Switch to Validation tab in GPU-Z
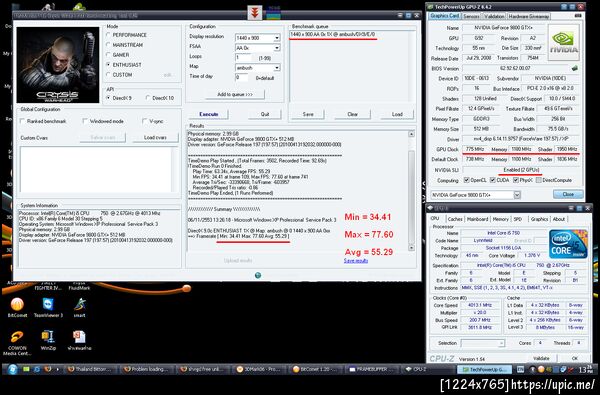The height and width of the screenshot is (395, 600). (494, 16)
